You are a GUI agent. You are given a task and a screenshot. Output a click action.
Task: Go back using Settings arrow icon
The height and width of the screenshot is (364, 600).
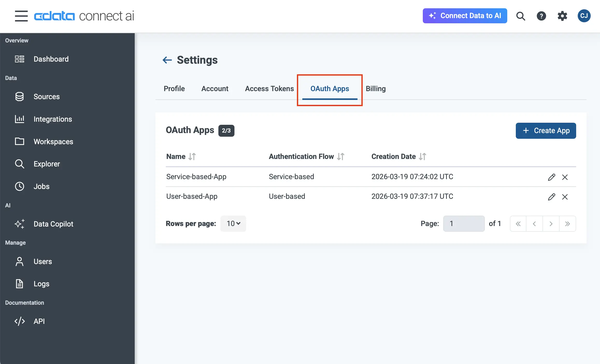click(x=167, y=60)
